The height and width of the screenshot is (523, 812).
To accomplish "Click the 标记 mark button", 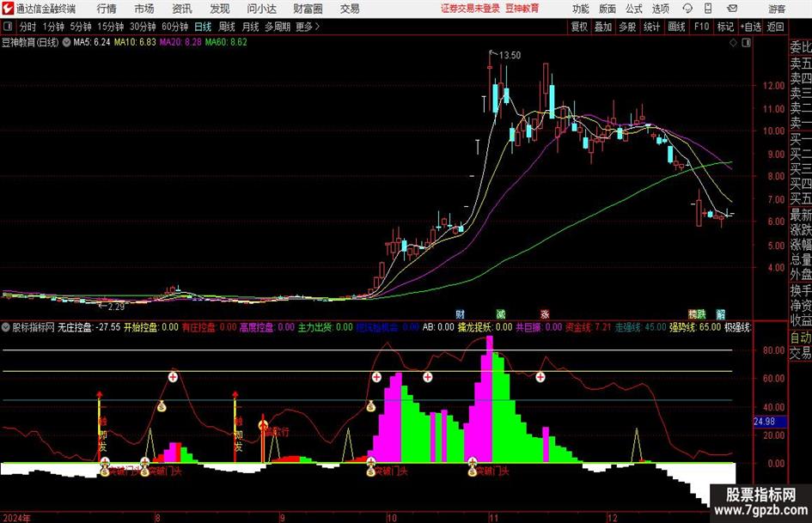I will [725, 27].
